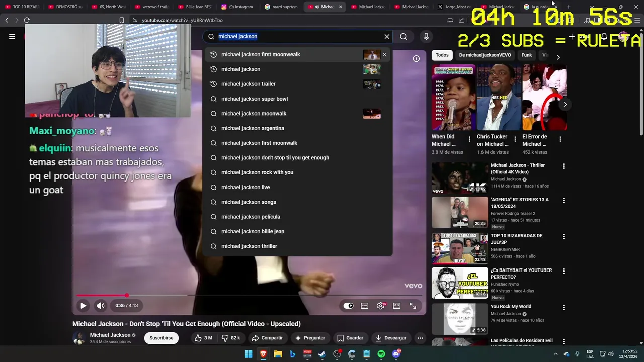Viewport: 644px width, 362px height.
Task: Choose suggestion 'michael jackson trailer'
Action: (x=297, y=84)
